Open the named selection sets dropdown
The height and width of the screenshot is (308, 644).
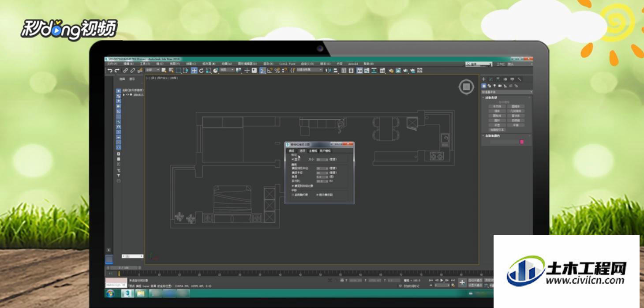309,70
